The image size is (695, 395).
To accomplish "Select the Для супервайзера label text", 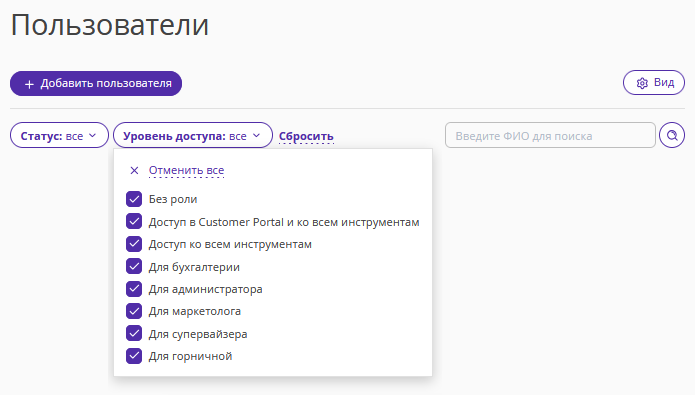I will point(198,334).
